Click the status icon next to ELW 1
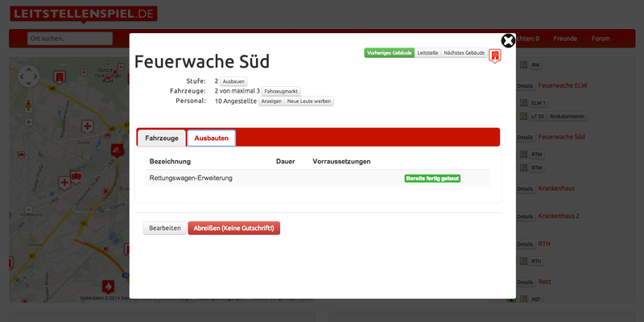Image resolution: width=644 pixels, height=322 pixels. (523, 103)
